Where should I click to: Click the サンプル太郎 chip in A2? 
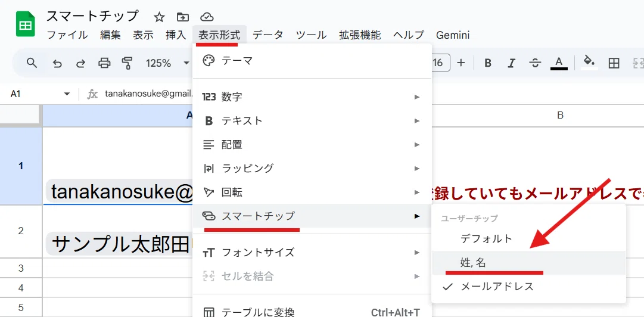point(119,244)
